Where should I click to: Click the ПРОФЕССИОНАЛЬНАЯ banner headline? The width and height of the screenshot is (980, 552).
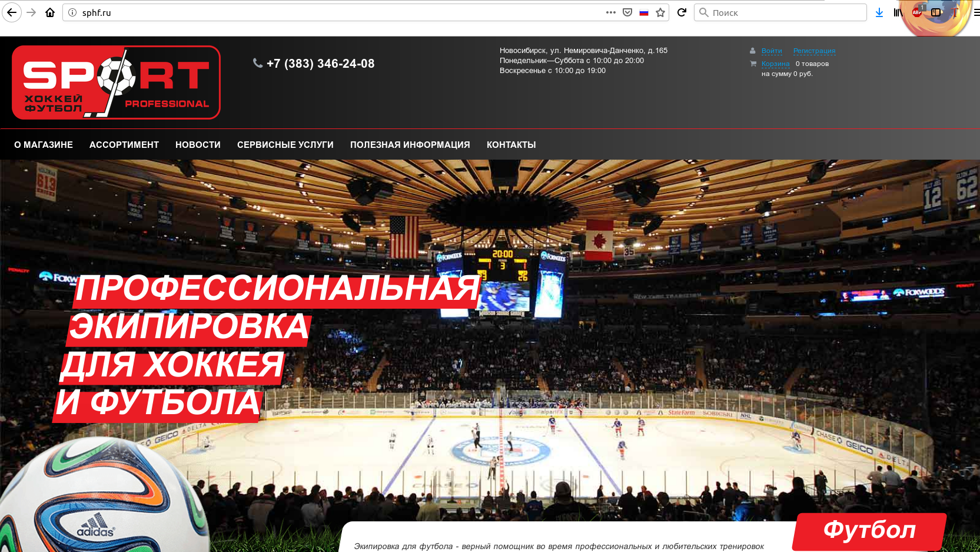[277, 289]
